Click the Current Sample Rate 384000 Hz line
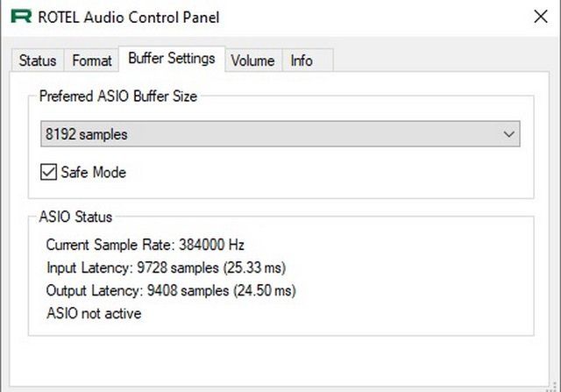561x392 pixels. (146, 245)
